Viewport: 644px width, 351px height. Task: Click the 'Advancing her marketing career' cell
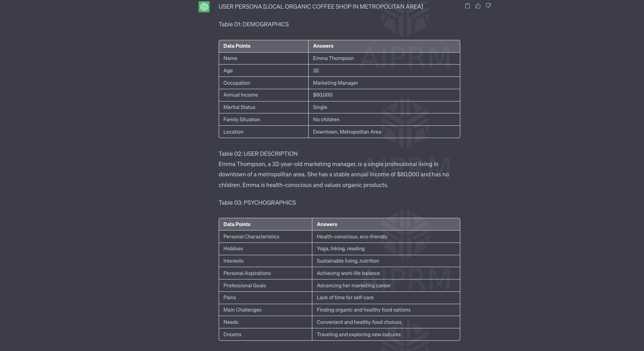386,286
